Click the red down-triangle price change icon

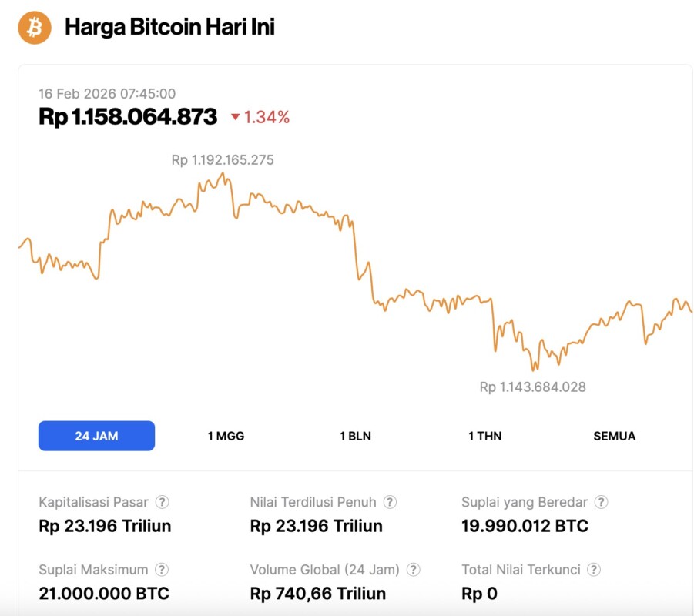pyautogui.click(x=236, y=118)
